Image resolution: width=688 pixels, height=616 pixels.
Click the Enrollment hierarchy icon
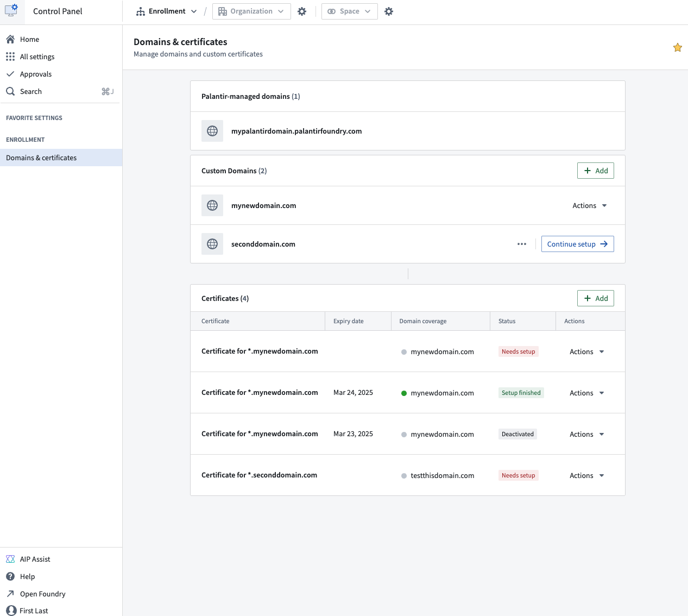tap(141, 11)
